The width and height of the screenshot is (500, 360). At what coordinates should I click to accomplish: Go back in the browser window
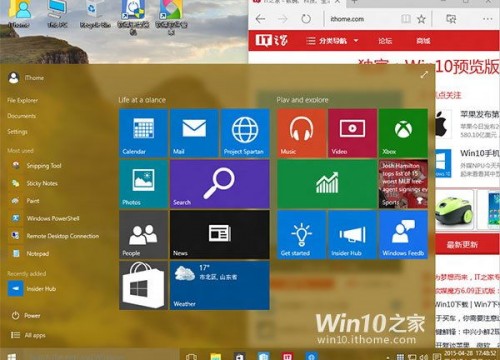pyautogui.click(x=260, y=19)
